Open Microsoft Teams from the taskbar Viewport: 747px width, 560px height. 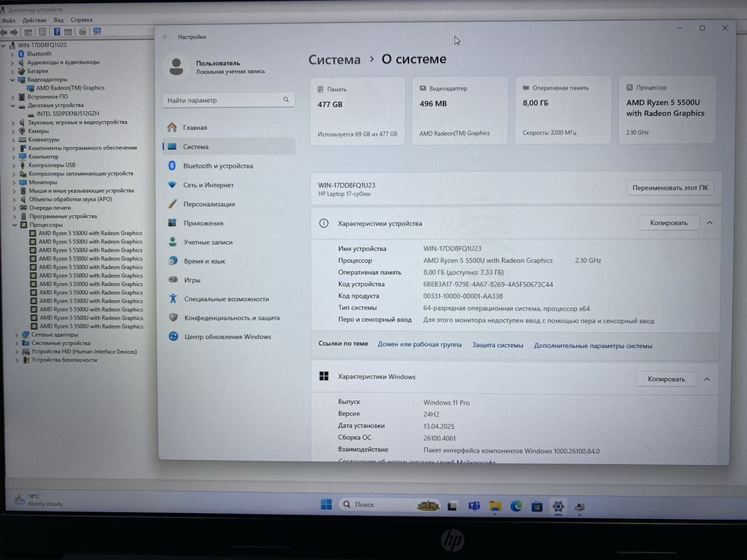coord(474,506)
